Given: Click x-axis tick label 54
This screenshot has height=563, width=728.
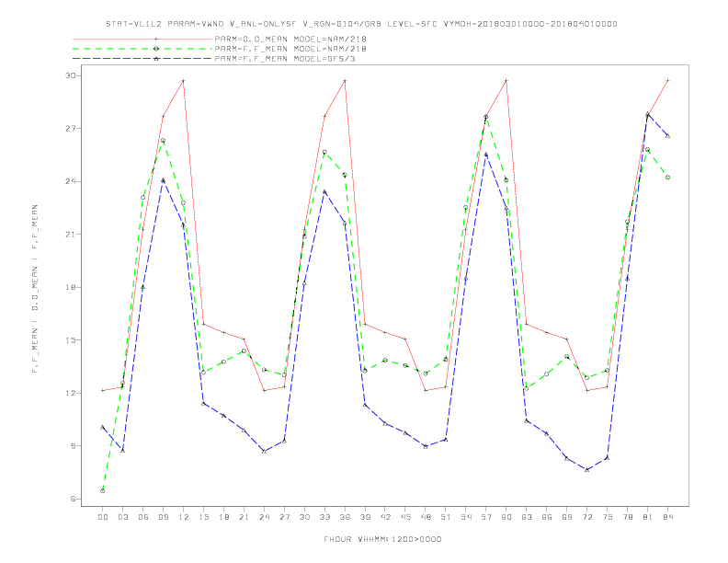Looking at the screenshot, I should pyautogui.click(x=466, y=517).
